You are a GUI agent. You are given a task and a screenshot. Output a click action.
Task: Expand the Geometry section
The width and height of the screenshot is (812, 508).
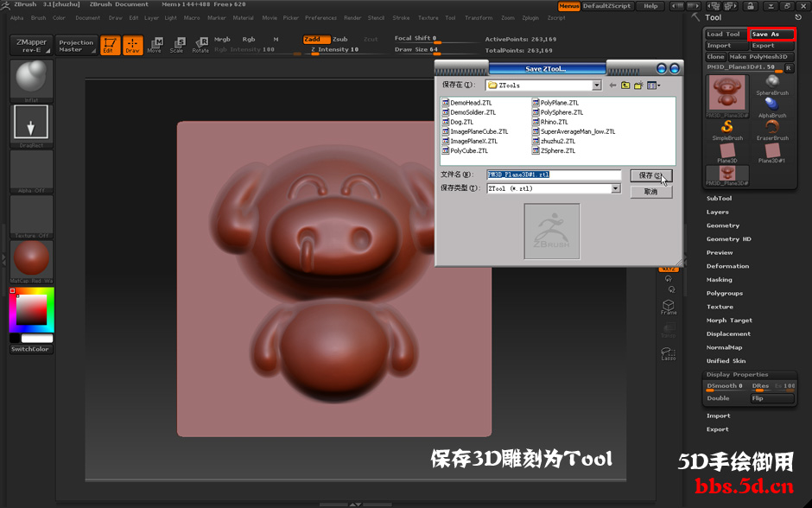pos(723,225)
